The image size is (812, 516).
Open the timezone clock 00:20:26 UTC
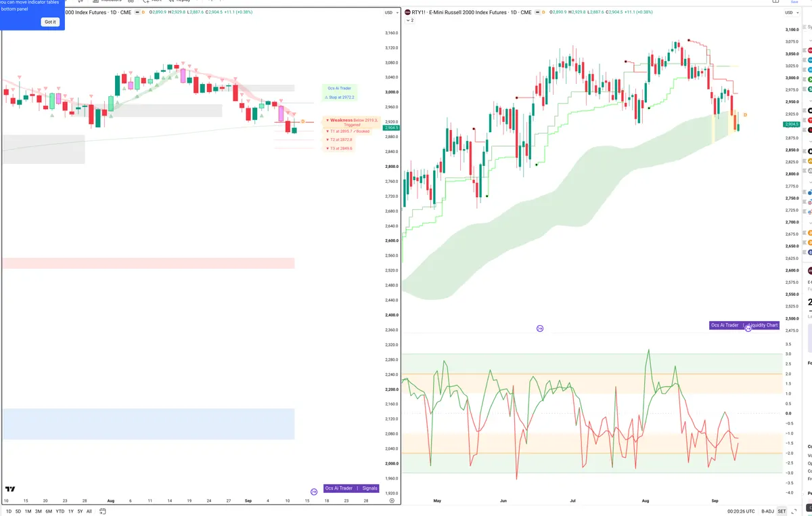point(741,511)
